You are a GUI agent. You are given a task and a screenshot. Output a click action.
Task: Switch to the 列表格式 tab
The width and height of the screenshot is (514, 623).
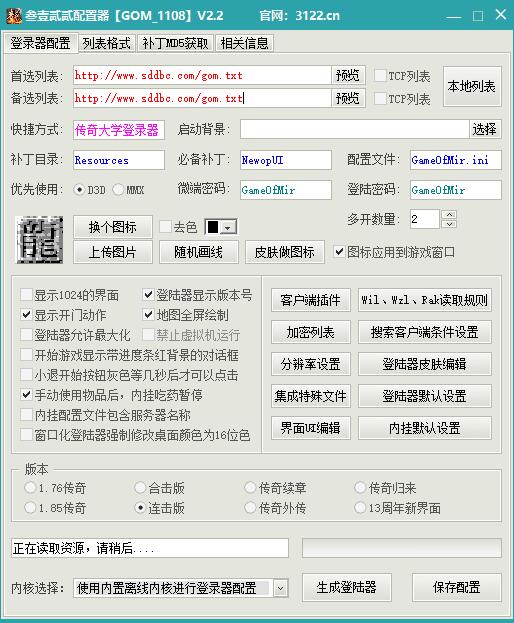click(x=106, y=43)
